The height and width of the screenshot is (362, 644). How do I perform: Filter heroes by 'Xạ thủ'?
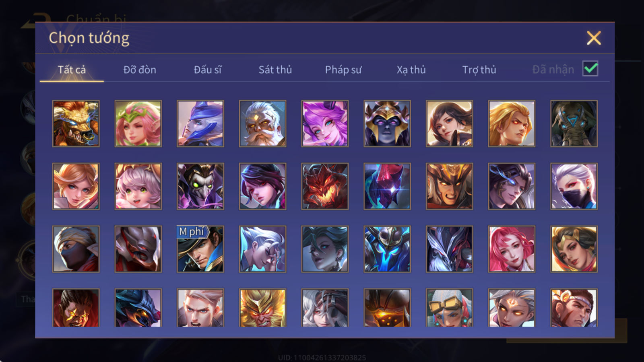[411, 70]
